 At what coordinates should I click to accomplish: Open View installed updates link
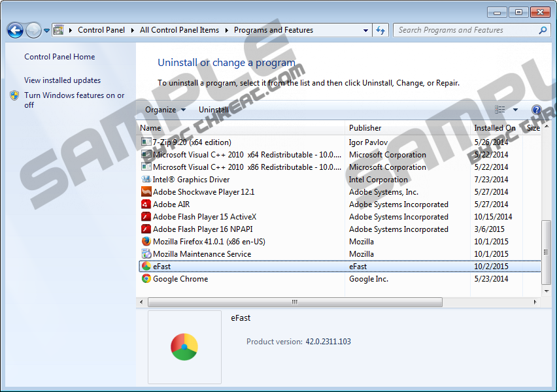(x=63, y=80)
